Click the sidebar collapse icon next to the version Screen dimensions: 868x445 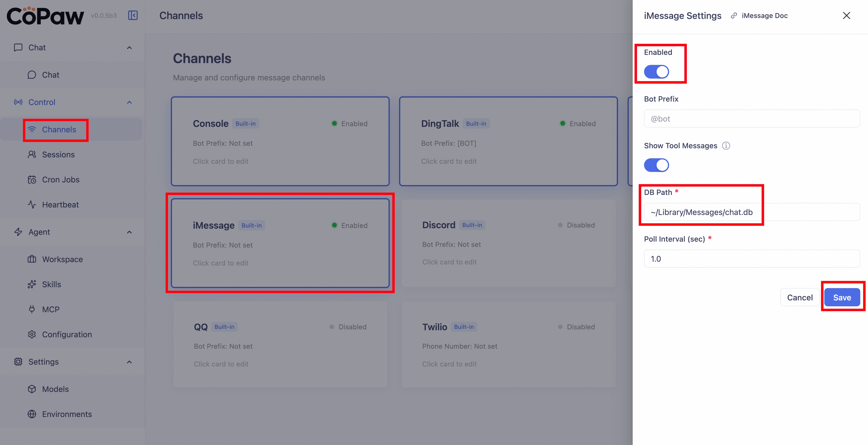[133, 15]
